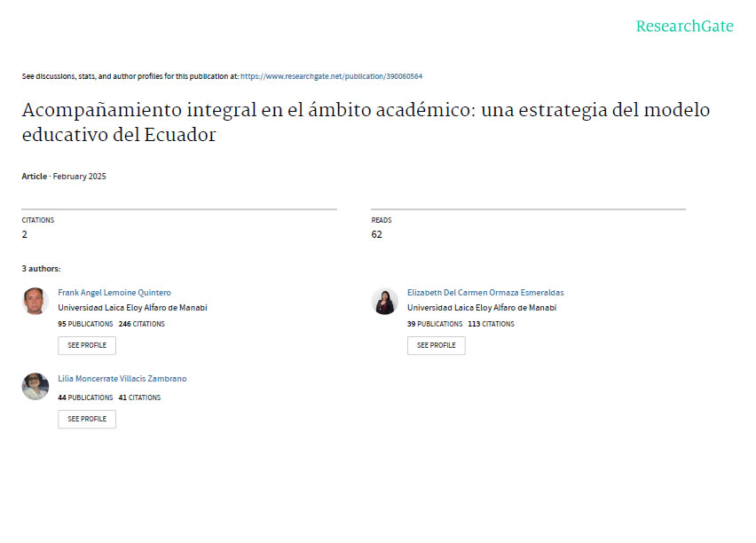Click the article's citations count of 2
The width and height of the screenshot is (756, 543).
coord(25,234)
